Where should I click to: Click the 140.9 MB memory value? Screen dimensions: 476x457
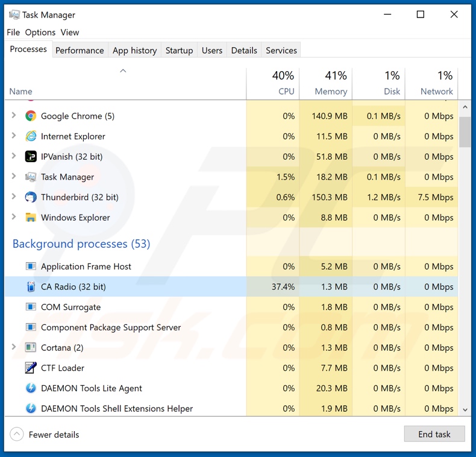[x=330, y=116]
